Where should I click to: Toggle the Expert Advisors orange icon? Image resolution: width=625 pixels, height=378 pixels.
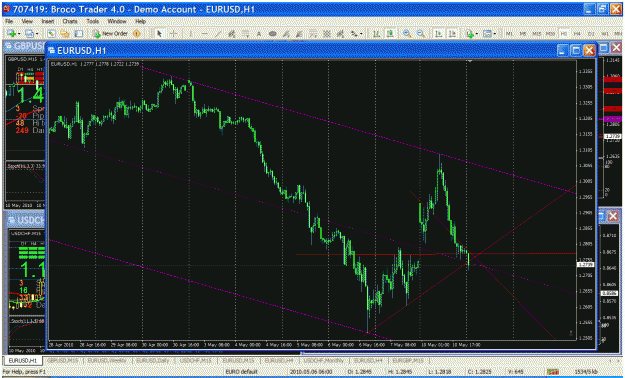[x=137, y=34]
